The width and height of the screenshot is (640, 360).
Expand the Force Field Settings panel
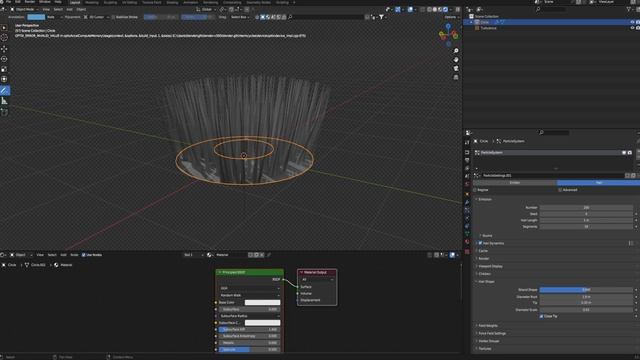point(491,333)
